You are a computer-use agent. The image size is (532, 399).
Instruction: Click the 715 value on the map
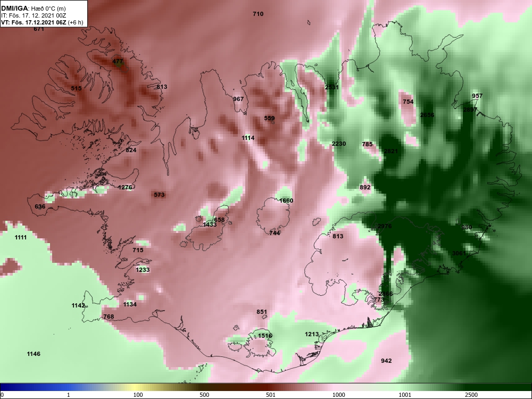tap(138, 250)
